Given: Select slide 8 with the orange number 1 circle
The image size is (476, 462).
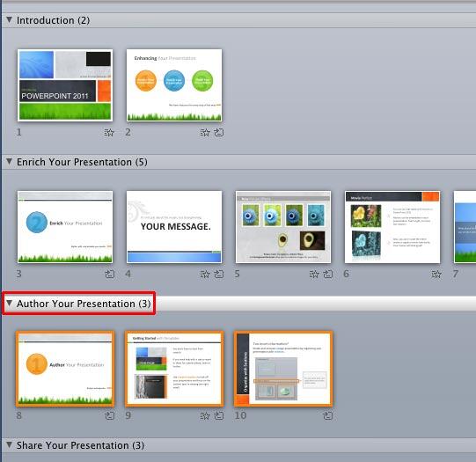Looking at the screenshot, I should click(x=65, y=369).
